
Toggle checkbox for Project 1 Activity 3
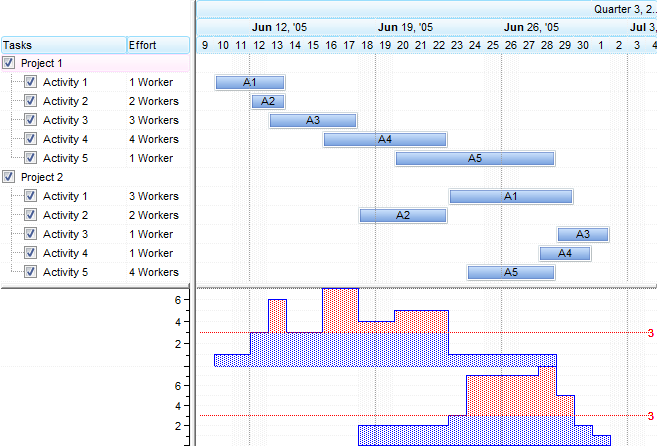(30, 120)
